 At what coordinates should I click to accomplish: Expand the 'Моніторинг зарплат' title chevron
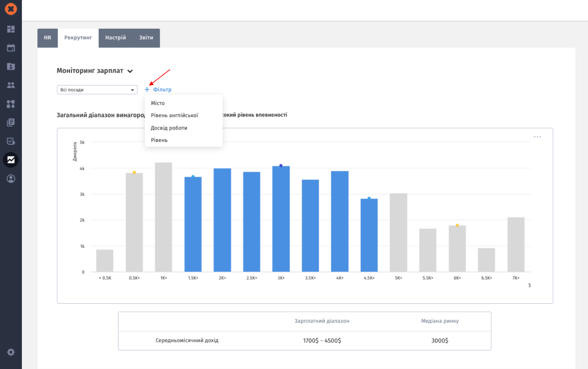pos(130,71)
